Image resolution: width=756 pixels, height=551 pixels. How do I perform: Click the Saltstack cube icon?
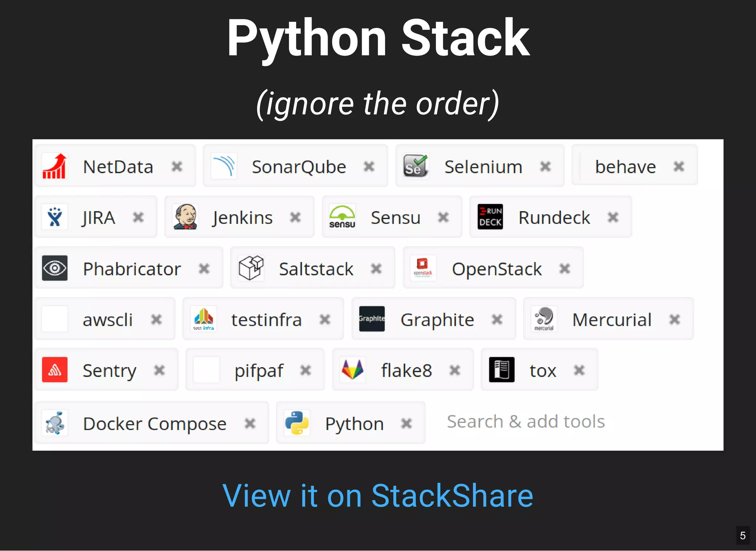tap(251, 268)
